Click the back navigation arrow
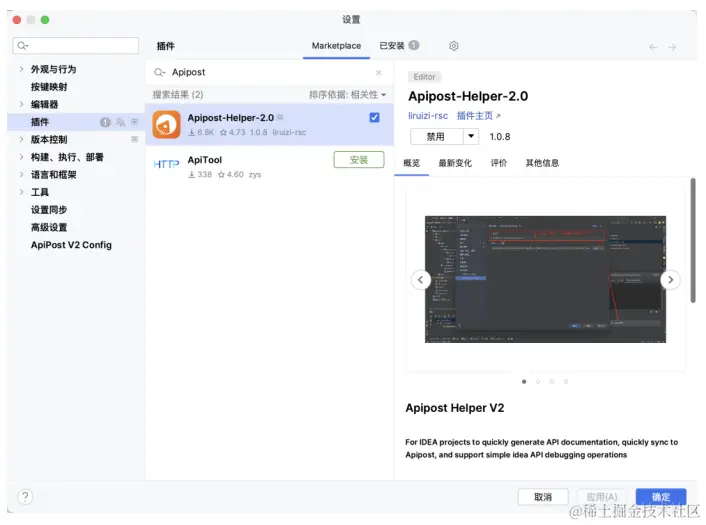The height and width of the screenshot is (525, 706). [x=653, y=47]
